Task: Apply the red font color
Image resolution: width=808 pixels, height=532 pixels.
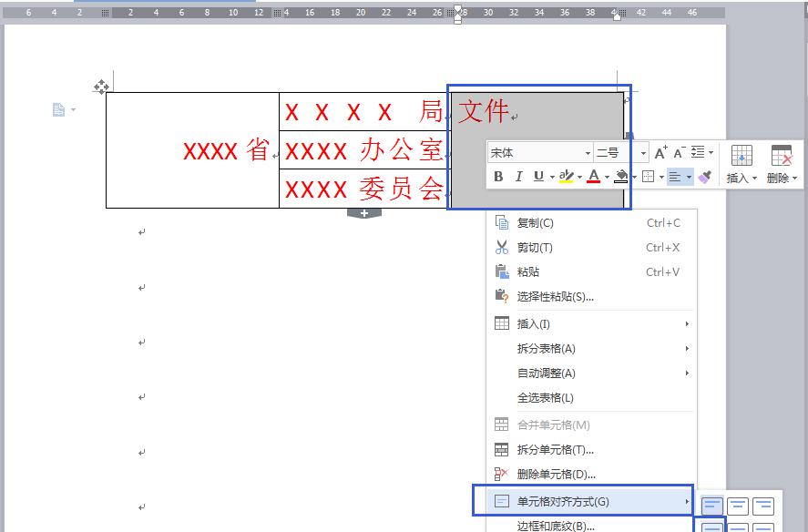Action: (594, 177)
